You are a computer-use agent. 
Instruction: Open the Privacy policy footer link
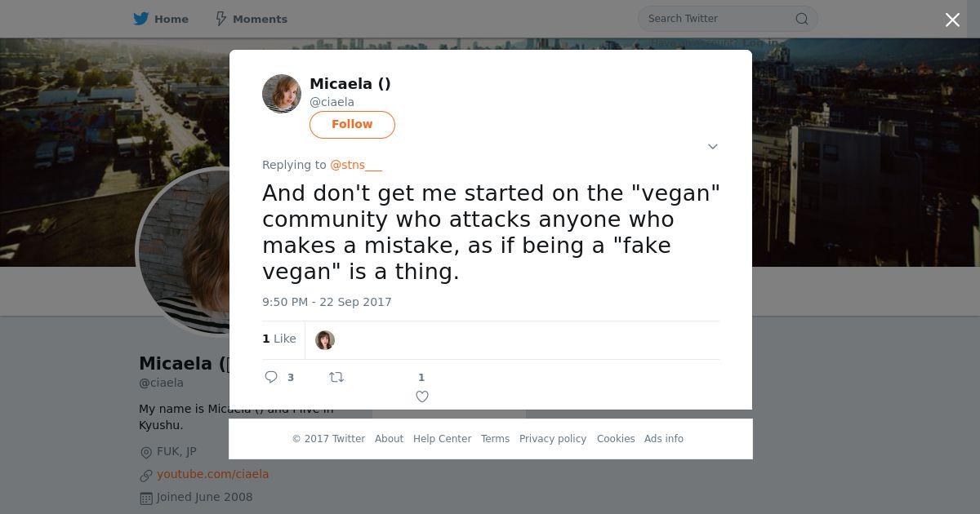coord(553,439)
